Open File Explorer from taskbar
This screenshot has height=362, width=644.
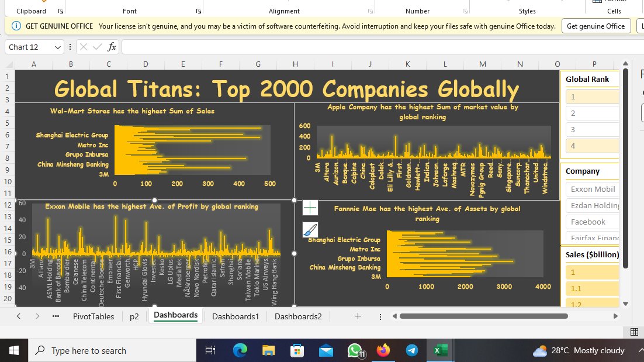[269, 350]
